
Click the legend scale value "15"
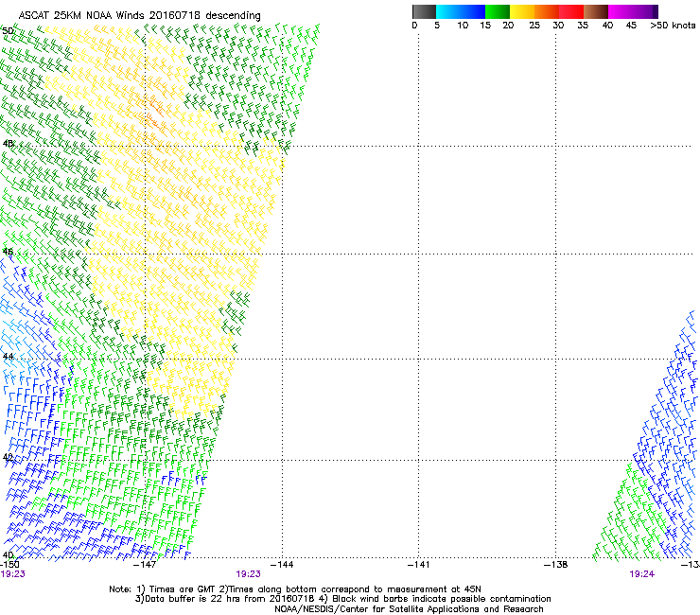coord(485,26)
